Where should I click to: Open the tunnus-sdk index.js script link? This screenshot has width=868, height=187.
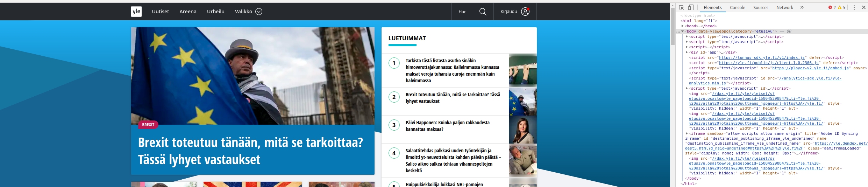coord(762,57)
